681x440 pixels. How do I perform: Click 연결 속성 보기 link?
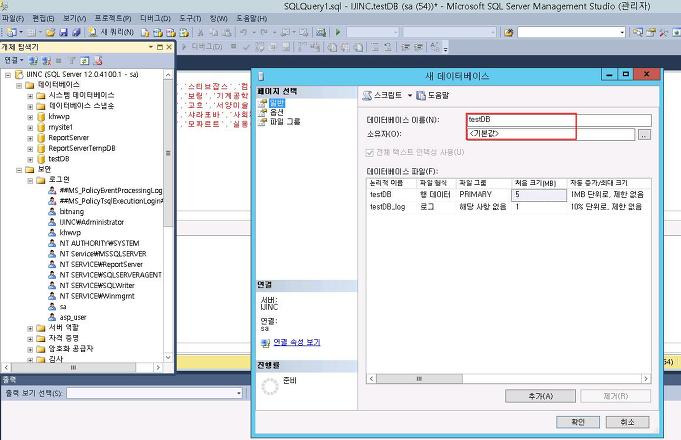(297, 342)
